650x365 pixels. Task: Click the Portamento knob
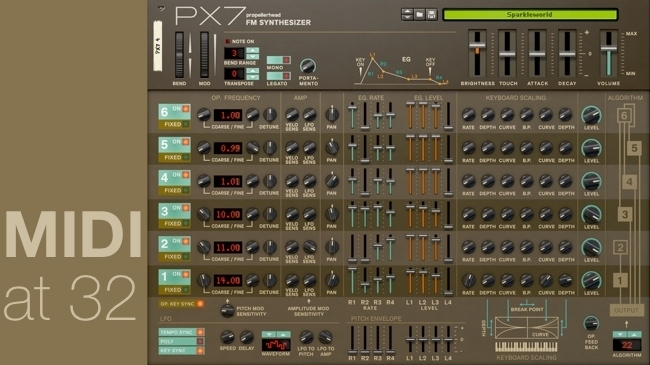308,66
